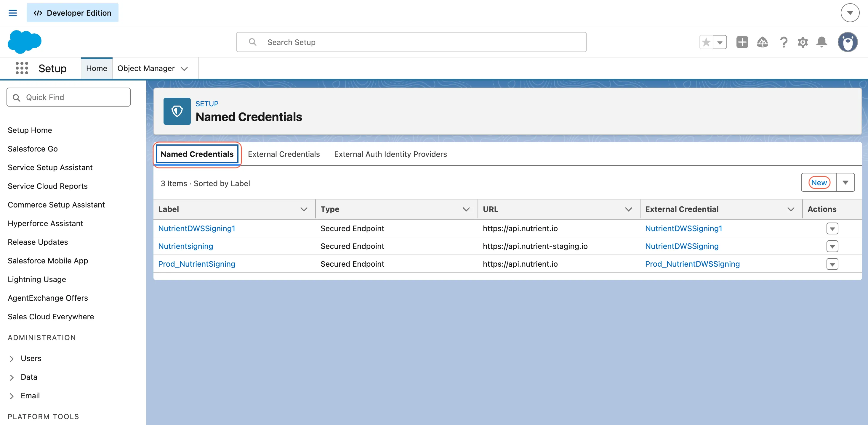Open AgentExchange Offers
The height and width of the screenshot is (425, 868).
click(x=47, y=298)
